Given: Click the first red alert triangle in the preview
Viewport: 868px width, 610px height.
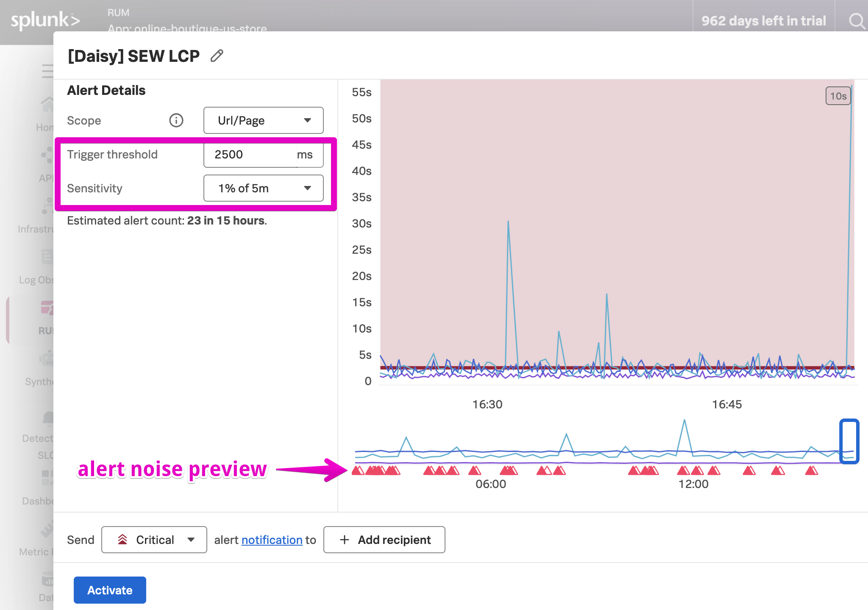Looking at the screenshot, I should (357, 470).
